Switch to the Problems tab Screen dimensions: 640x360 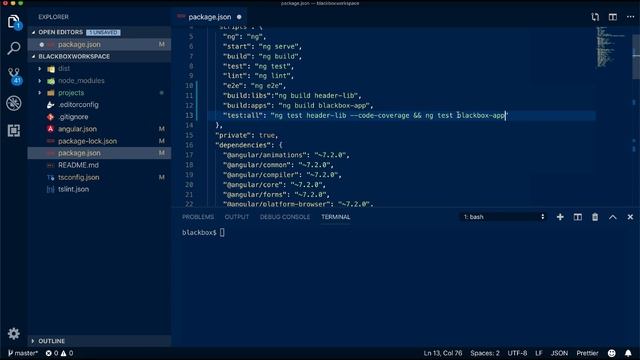pos(198,217)
